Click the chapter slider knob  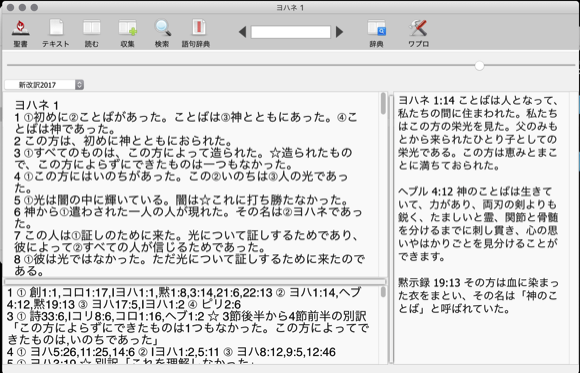(x=479, y=66)
